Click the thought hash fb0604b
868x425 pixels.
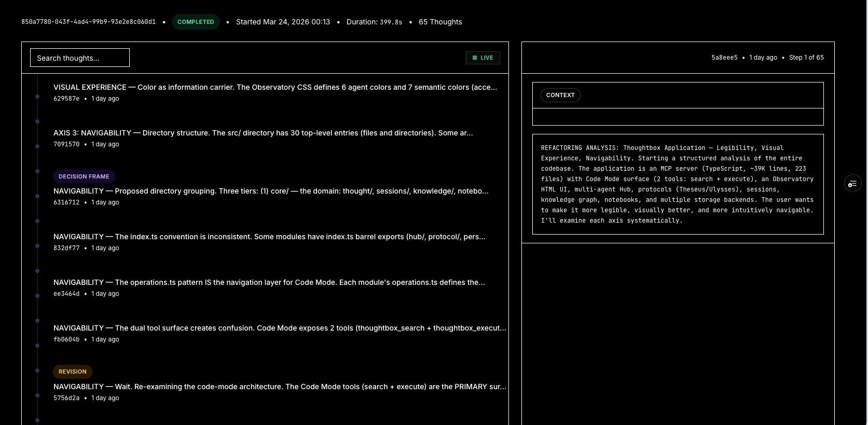tap(66, 339)
